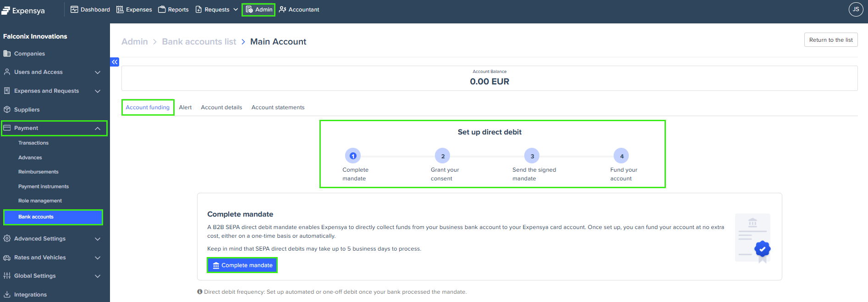Image resolution: width=868 pixels, height=302 pixels.
Task: Go to Bank accounts list breadcrumb
Action: (199, 41)
